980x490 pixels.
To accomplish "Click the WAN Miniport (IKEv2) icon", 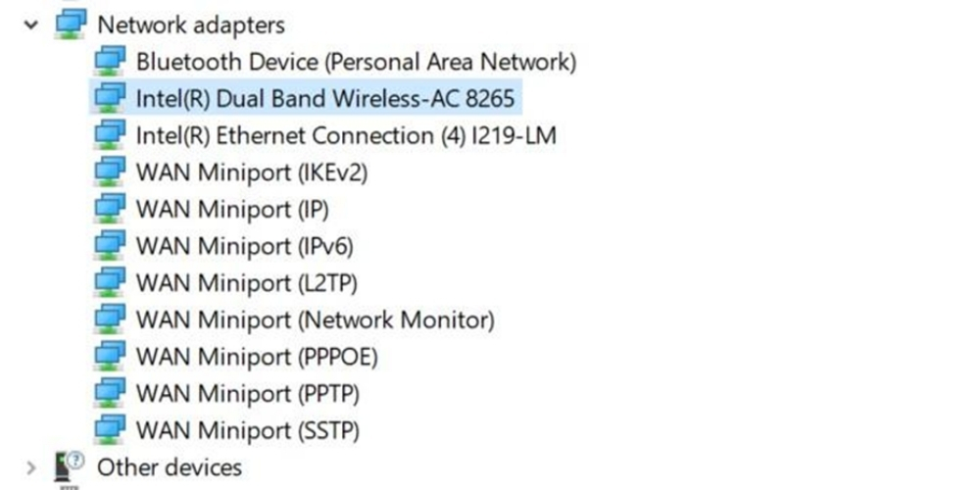I will click(x=110, y=171).
